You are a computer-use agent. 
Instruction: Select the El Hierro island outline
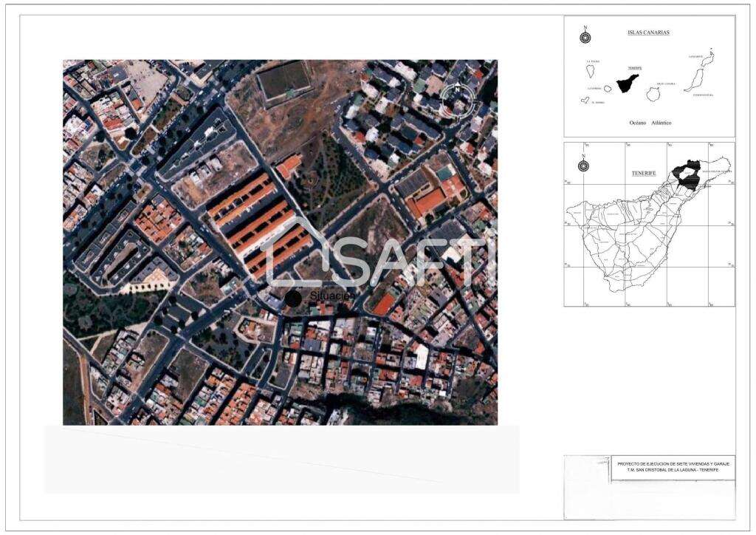[x=585, y=100]
